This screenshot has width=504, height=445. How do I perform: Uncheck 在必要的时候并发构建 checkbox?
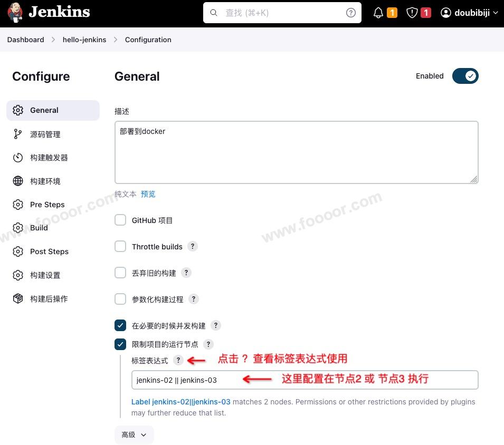[x=120, y=325]
